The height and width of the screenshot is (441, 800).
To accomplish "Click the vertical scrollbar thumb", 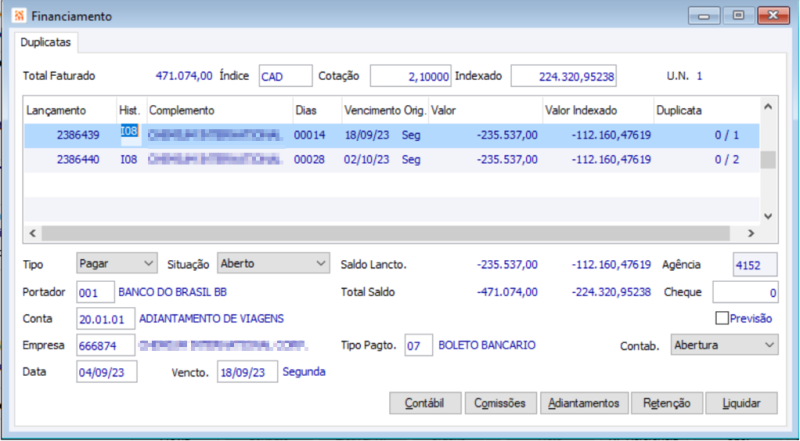I will (x=768, y=160).
